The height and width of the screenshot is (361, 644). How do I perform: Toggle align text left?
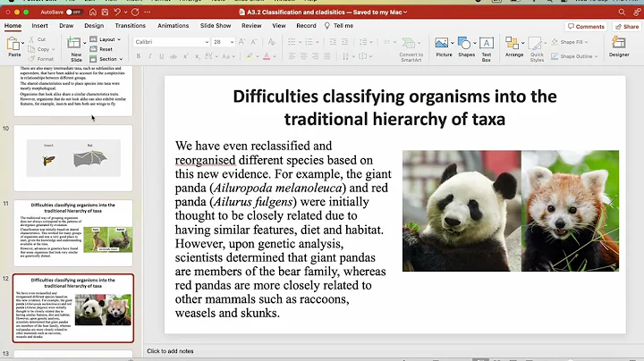(292, 56)
